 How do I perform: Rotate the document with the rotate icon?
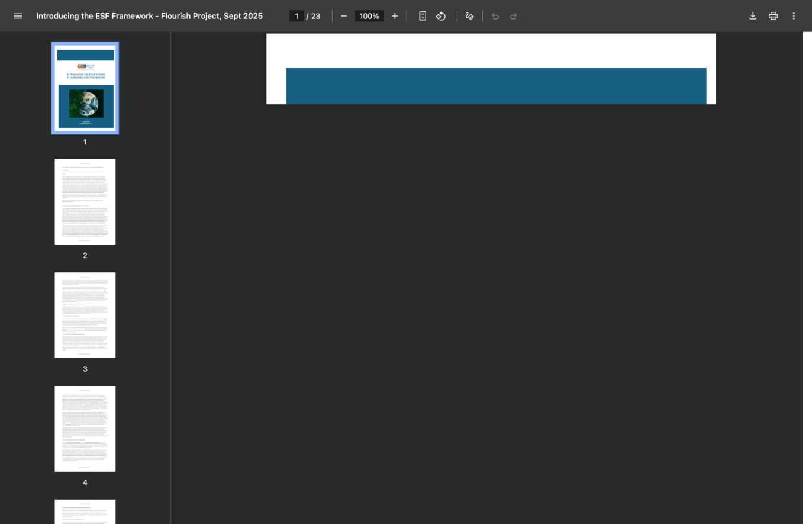point(441,16)
